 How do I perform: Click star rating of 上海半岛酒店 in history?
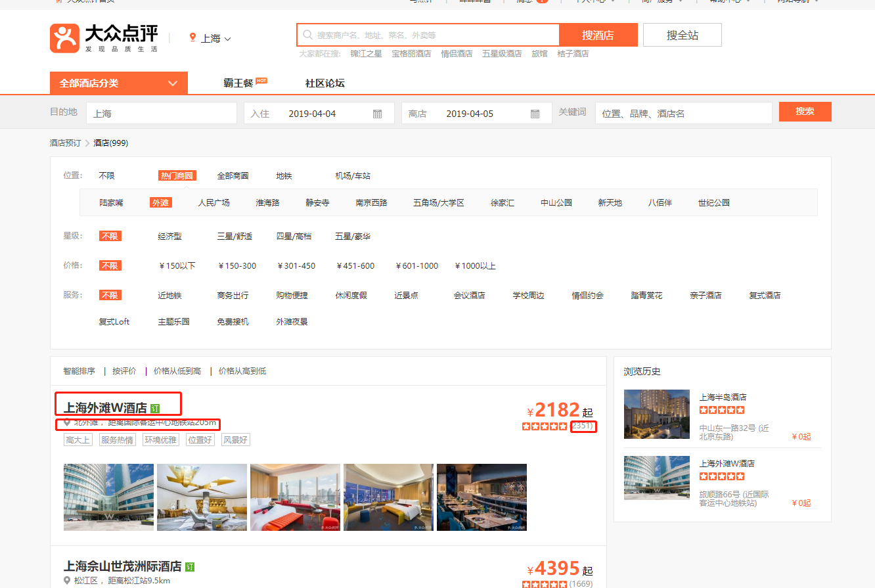722,410
